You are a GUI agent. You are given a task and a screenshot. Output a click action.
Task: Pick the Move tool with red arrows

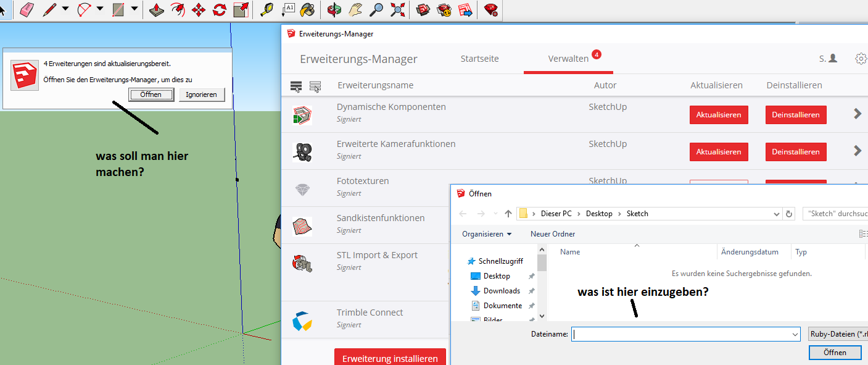click(x=199, y=9)
